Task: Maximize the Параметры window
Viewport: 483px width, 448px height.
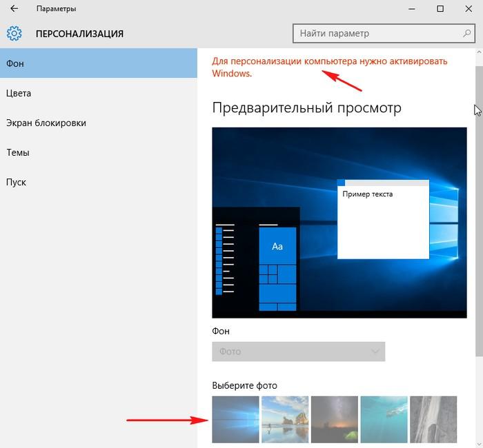Action: pyautogui.click(x=440, y=8)
